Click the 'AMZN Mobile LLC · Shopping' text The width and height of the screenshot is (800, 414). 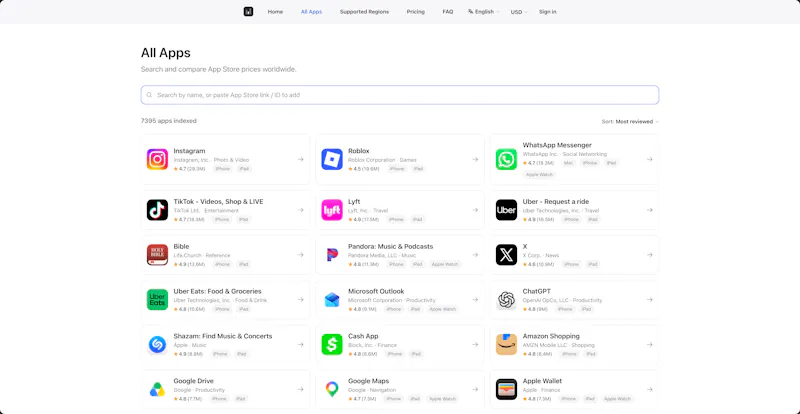coord(559,345)
